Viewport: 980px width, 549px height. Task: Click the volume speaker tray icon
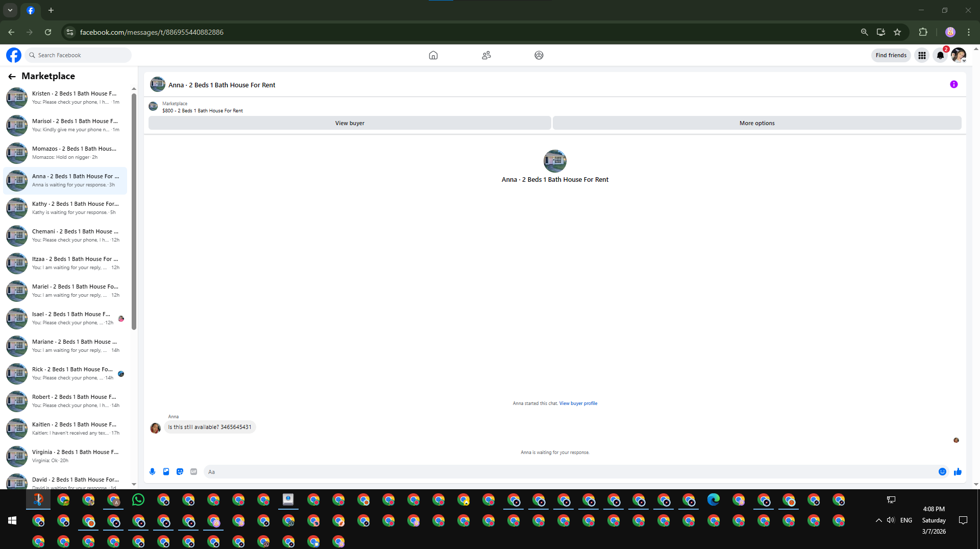coord(891,520)
